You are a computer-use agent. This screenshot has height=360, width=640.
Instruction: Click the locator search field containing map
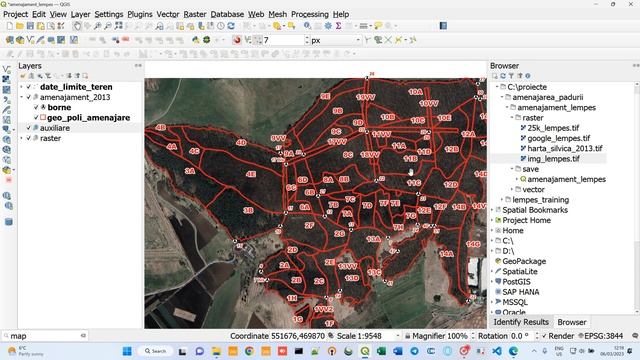point(45,336)
